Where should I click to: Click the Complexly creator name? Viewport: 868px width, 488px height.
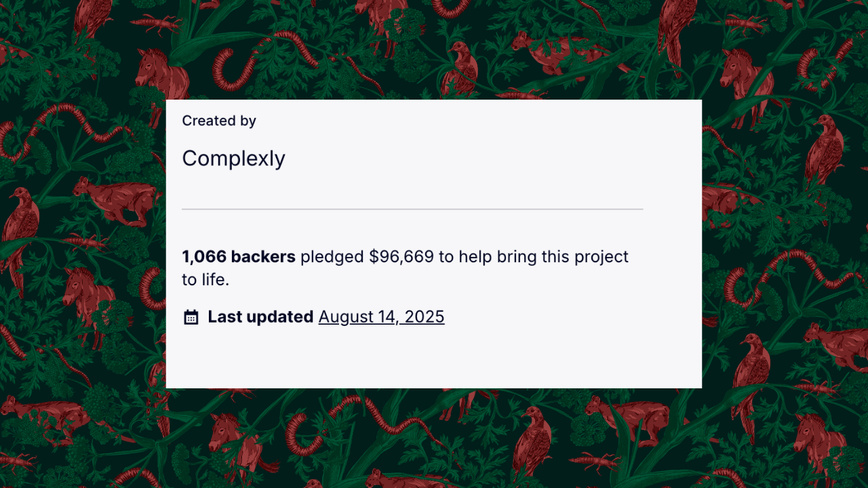(x=233, y=159)
